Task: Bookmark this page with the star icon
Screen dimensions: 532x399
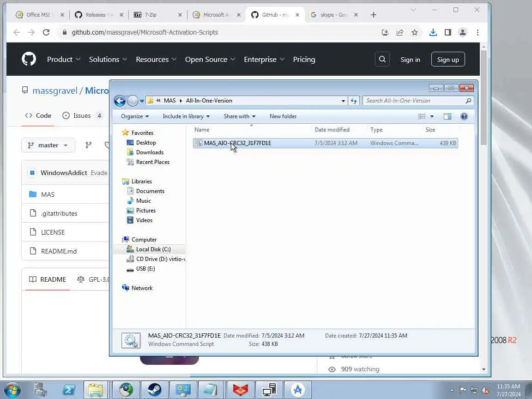Action: point(415,32)
